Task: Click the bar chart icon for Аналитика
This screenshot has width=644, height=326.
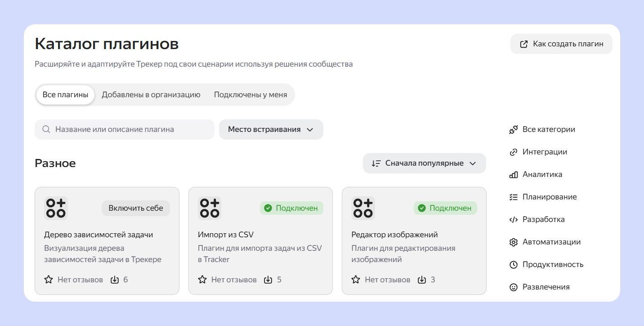Action: [x=514, y=175]
